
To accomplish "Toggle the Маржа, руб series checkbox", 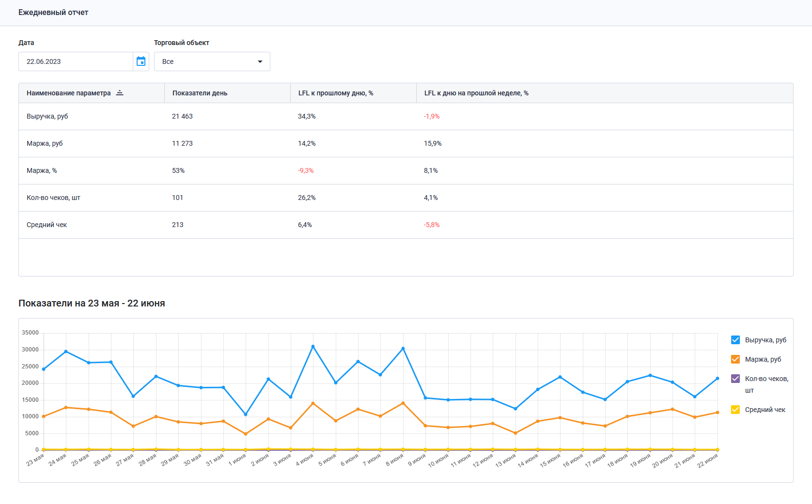I will [735, 359].
